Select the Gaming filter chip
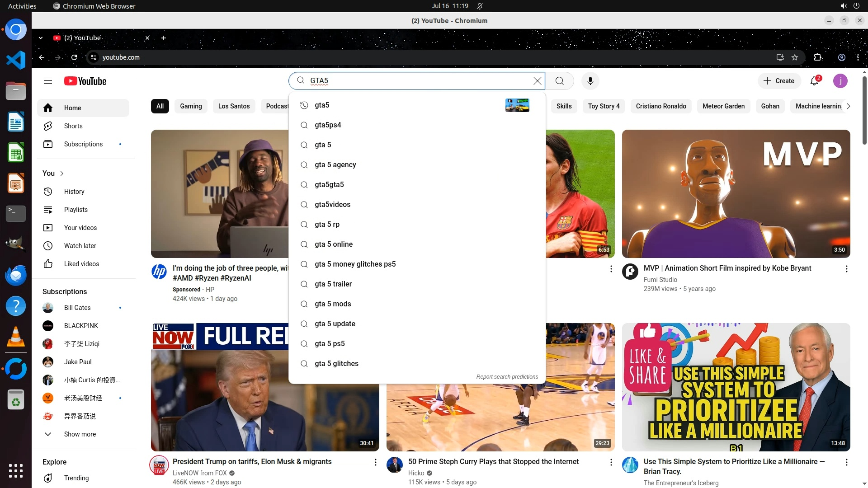The image size is (868, 488). pyautogui.click(x=191, y=106)
